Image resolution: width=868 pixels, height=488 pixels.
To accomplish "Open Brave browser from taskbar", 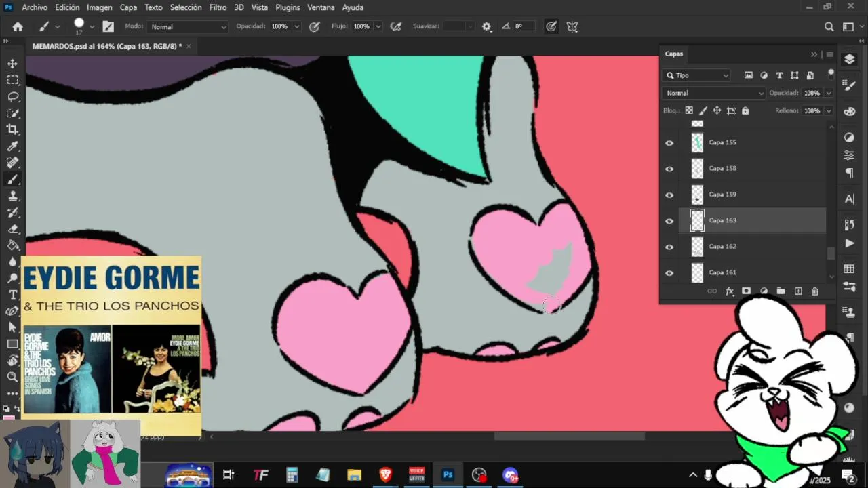I will [x=385, y=475].
